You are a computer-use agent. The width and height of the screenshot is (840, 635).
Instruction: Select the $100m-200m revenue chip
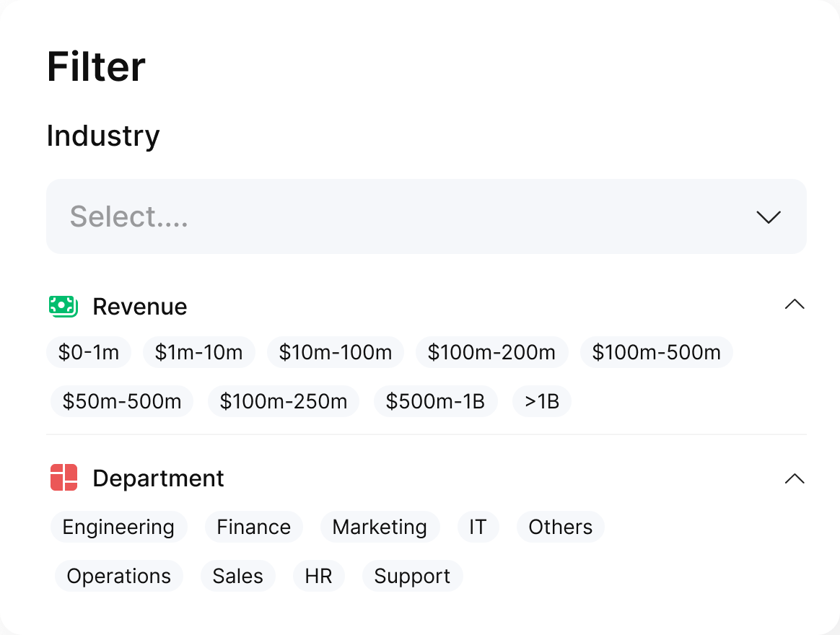pos(492,352)
